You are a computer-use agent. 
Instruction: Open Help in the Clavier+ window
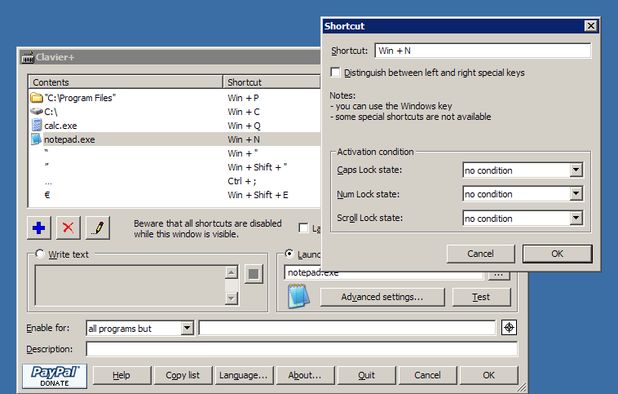tap(121, 375)
